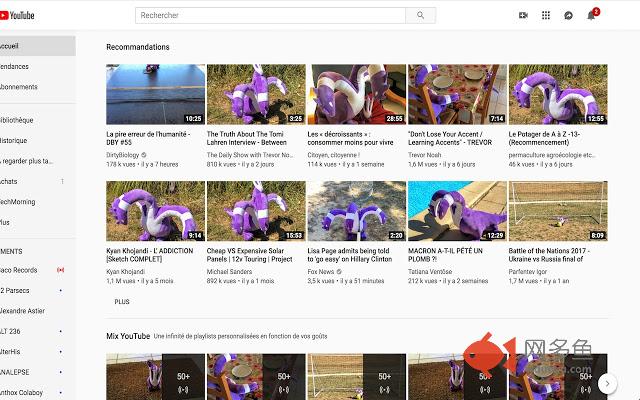Open thumbnail of Le Potager de A à Z
640x400 pixels.
[558, 94]
